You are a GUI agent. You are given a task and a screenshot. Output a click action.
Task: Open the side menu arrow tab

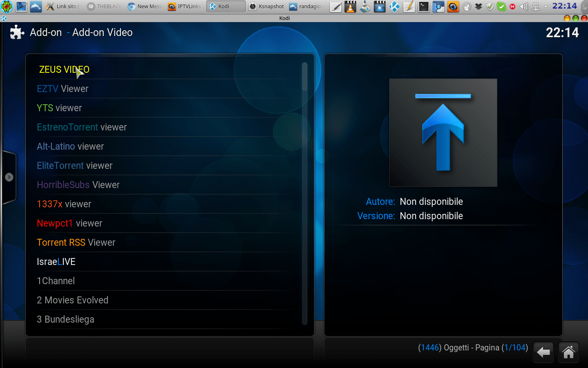click(9, 177)
